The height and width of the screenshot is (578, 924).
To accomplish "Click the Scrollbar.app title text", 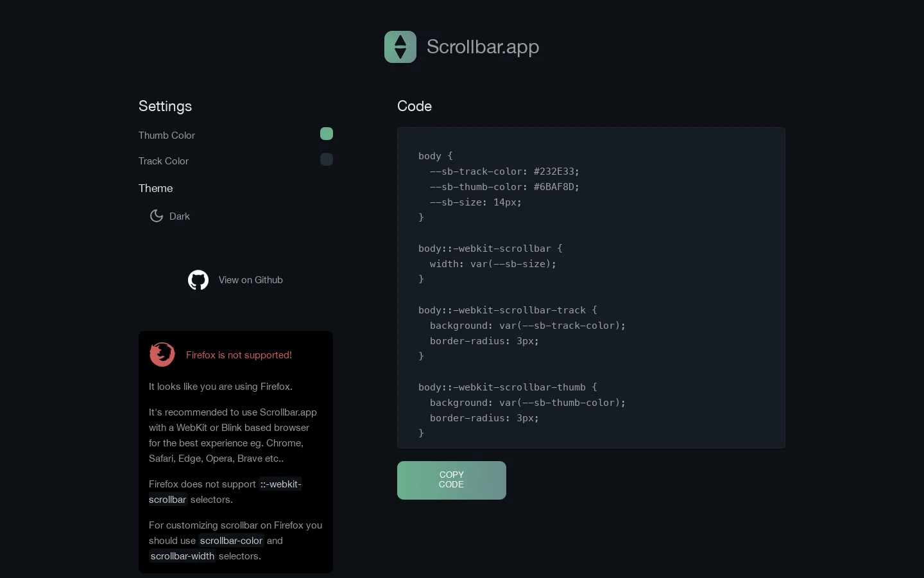I will tap(483, 47).
